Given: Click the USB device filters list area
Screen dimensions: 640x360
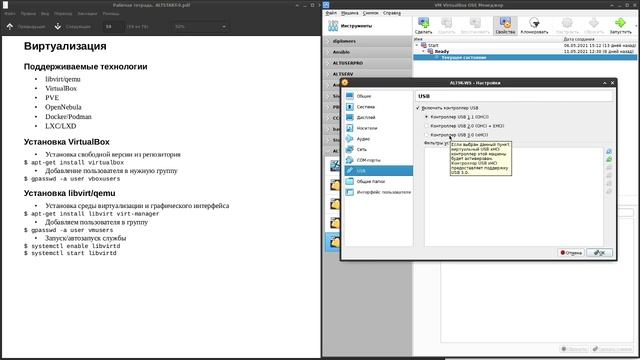Looking at the screenshot, I should (513, 196).
